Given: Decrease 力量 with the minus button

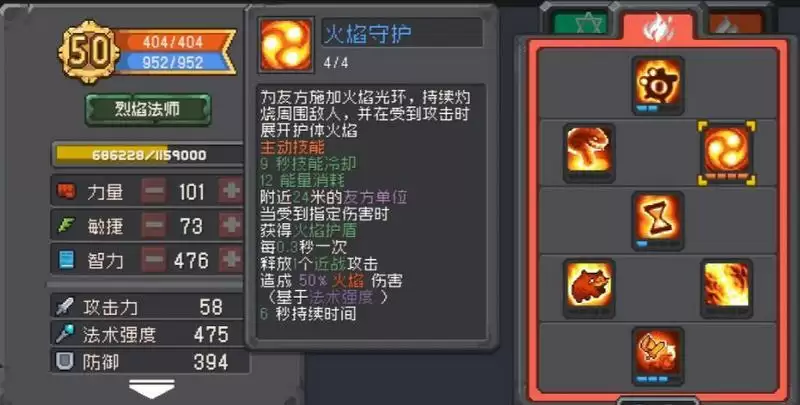Looking at the screenshot, I should click(x=154, y=191).
